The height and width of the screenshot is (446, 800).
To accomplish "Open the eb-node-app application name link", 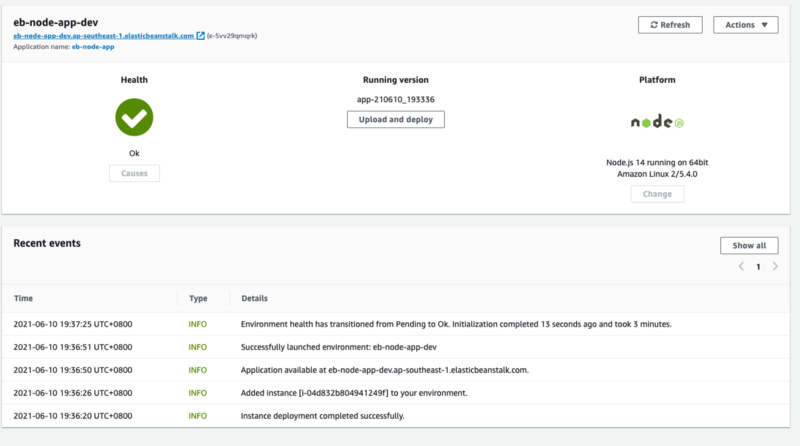I will 93,46.
